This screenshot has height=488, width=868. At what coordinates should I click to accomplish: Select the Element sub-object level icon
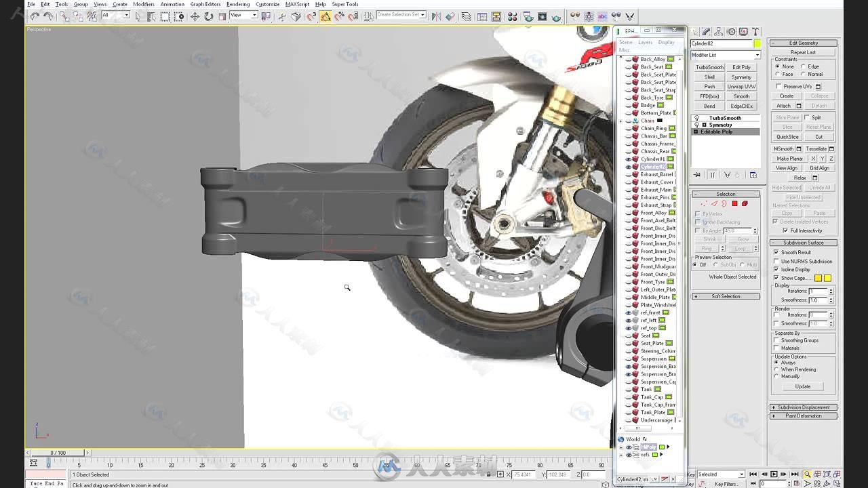pyautogui.click(x=745, y=203)
